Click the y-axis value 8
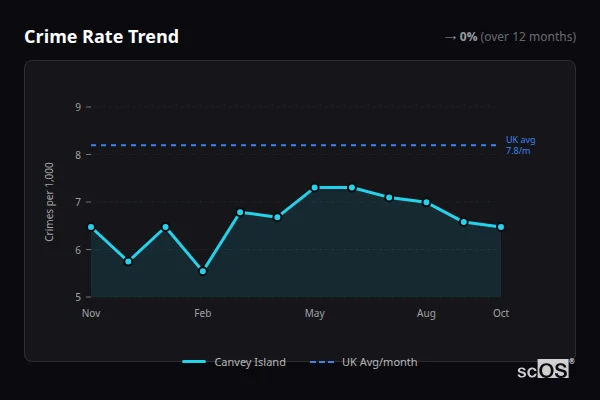This screenshot has height=400, width=600. pos(78,155)
